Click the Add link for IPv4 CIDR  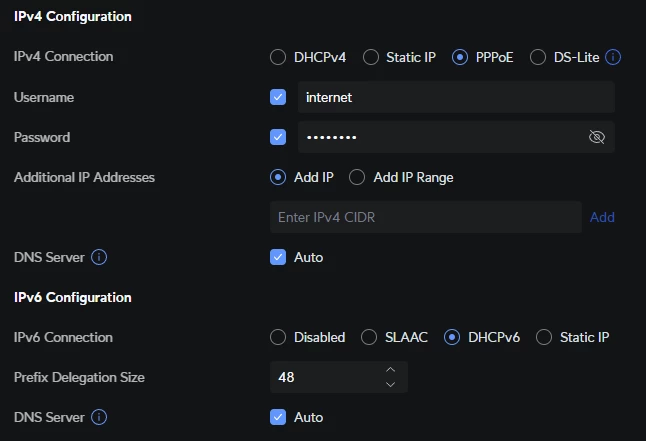point(602,217)
